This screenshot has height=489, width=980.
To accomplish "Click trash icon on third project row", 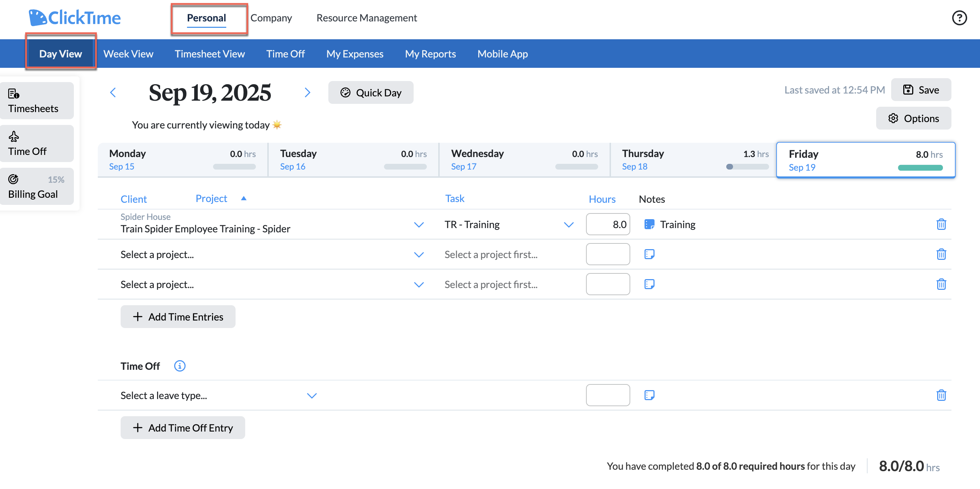I will pyautogui.click(x=941, y=284).
